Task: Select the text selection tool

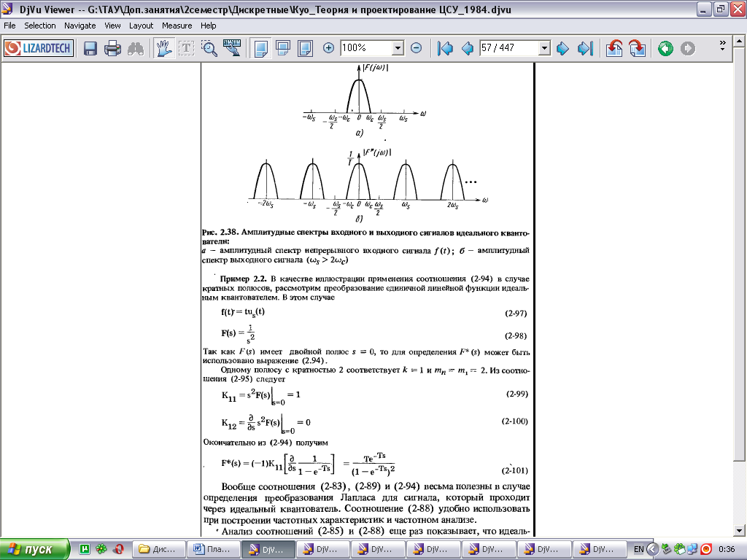Action: pyautogui.click(x=186, y=48)
